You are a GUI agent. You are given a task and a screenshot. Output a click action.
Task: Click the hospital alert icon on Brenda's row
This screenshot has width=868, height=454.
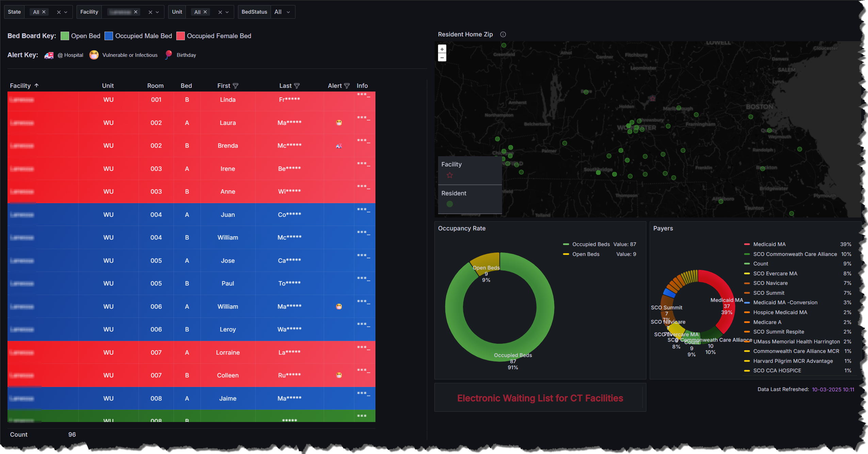[x=339, y=146]
